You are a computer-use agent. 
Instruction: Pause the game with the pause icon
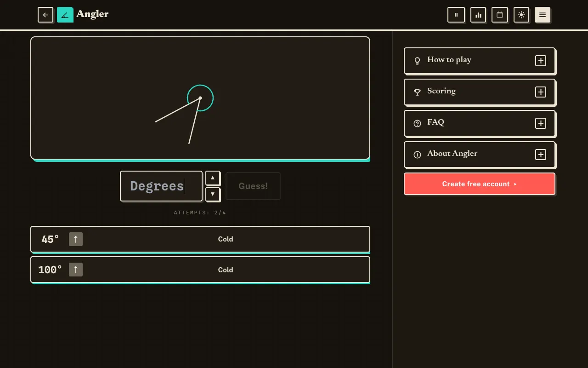coord(456,15)
